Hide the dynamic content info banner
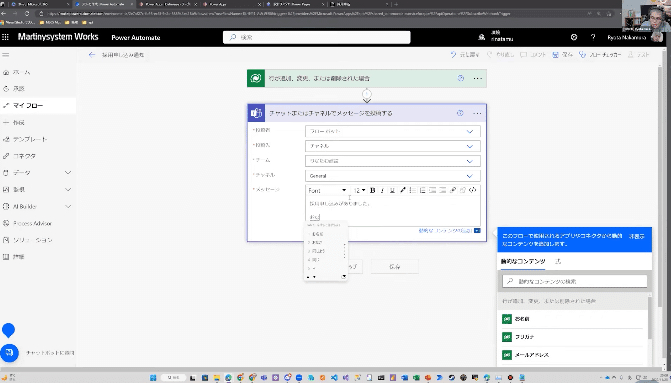 coord(636,236)
